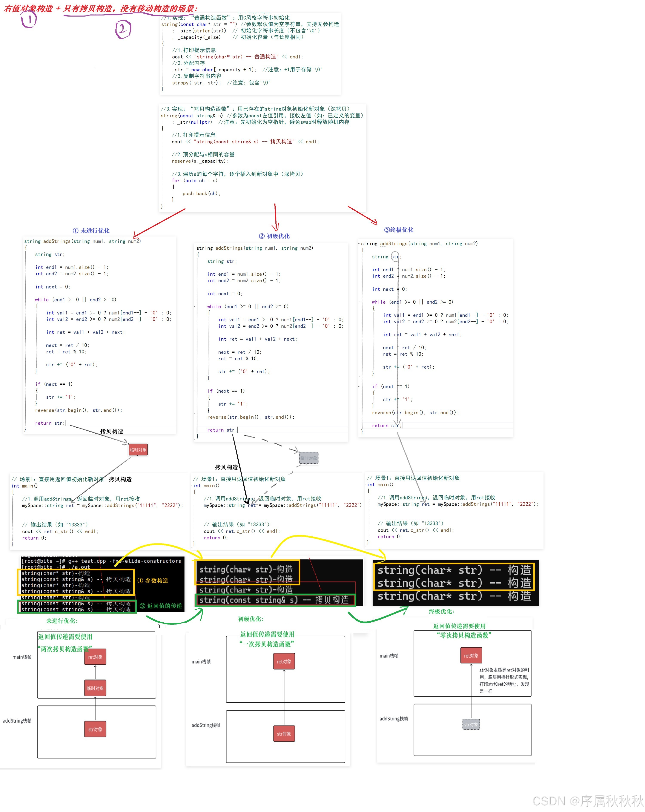Click the ① 未进行优化 heading
This screenshot has height=812, width=645.
point(91,230)
